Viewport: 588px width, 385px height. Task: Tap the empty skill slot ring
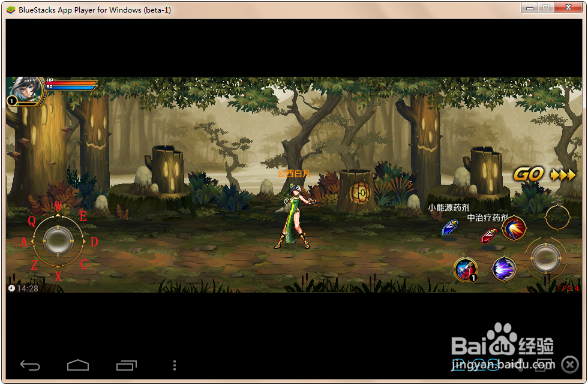[x=557, y=218]
